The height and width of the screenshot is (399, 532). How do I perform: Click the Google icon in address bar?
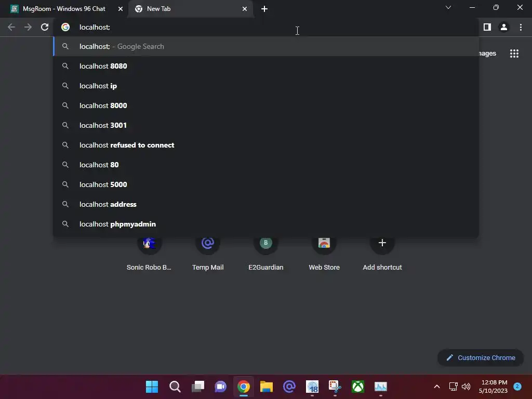tap(65, 27)
